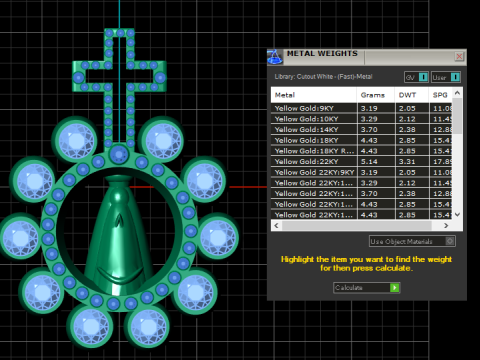Screen dimensions: 480x360
Task: Click DWT value 2.05 for Yellow Gold:9KY
Action: coord(407,108)
